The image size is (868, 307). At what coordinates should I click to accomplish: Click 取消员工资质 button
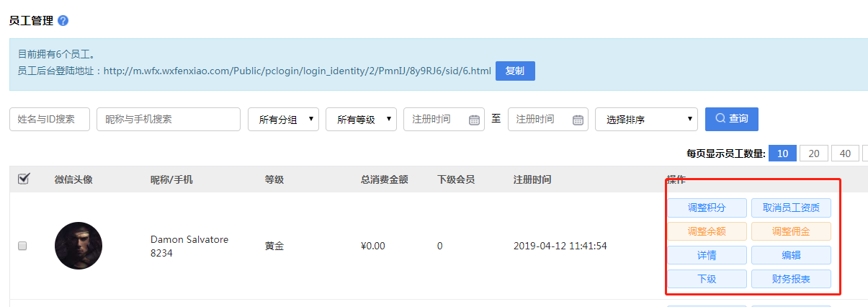point(791,208)
